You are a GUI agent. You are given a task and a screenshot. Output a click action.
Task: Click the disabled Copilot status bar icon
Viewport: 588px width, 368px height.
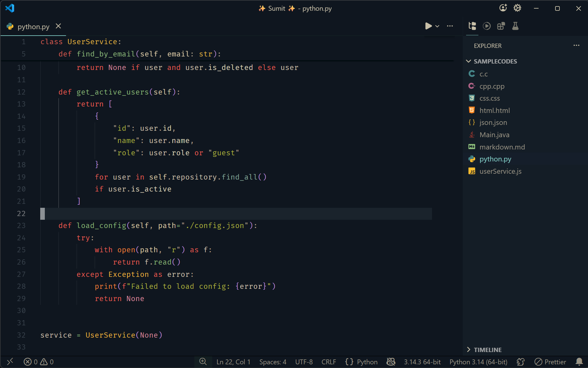pos(391,362)
